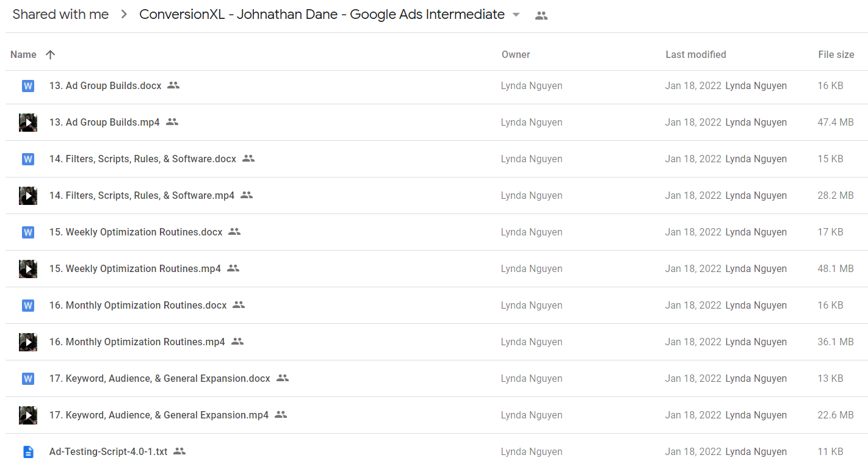Click the 17 KB file size value

pyautogui.click(x=830, y=232)
